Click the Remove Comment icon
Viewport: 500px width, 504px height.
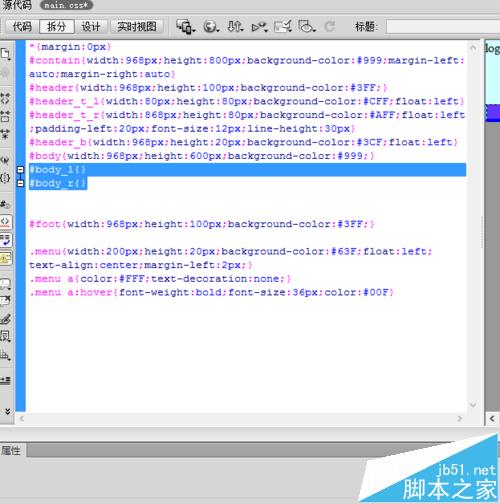5,301
